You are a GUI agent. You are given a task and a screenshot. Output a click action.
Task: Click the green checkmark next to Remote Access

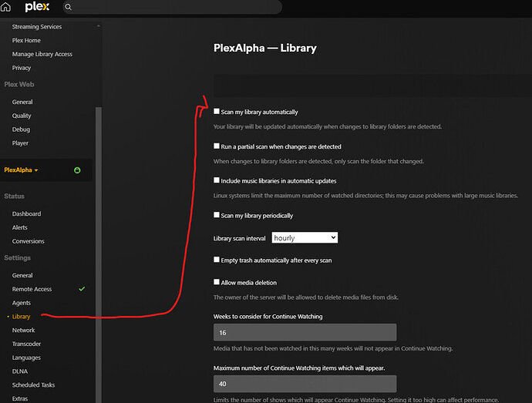82,289
